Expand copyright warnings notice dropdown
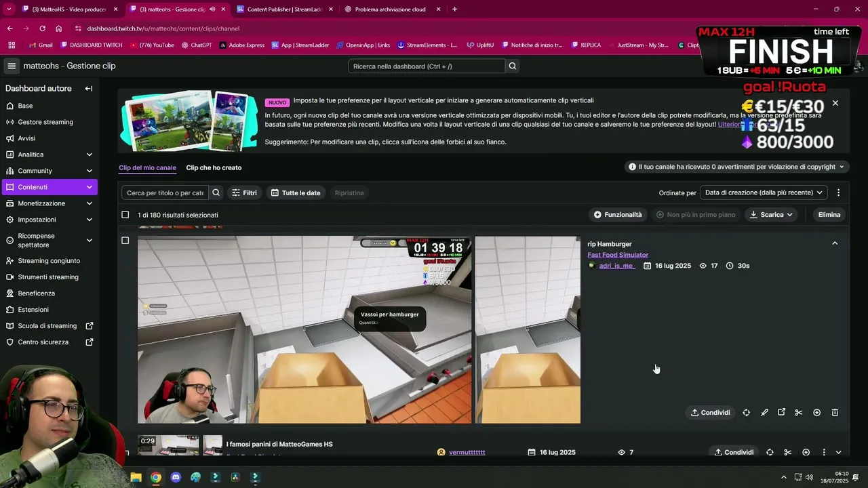 736,167
